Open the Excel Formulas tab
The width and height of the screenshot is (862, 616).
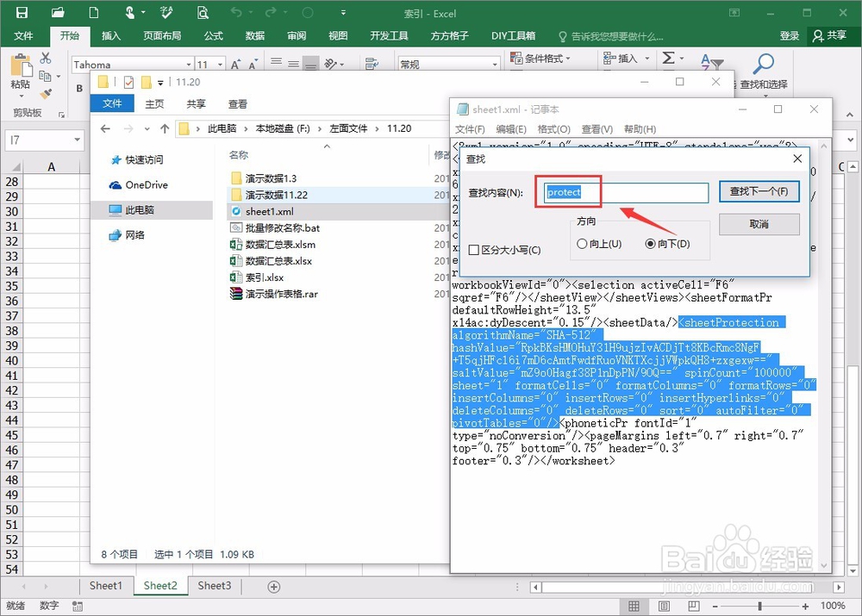(213, 35)
